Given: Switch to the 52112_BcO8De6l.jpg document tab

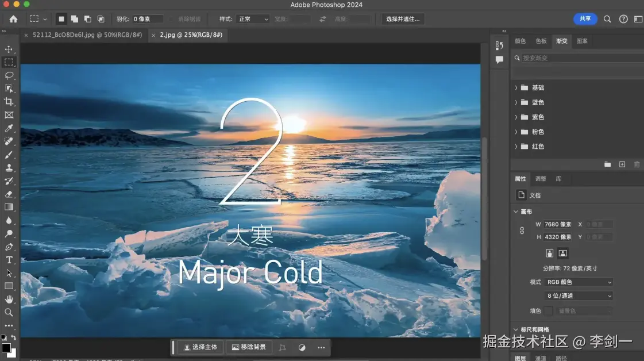Looking at the screenshot, I should click(x=87, y=35).
